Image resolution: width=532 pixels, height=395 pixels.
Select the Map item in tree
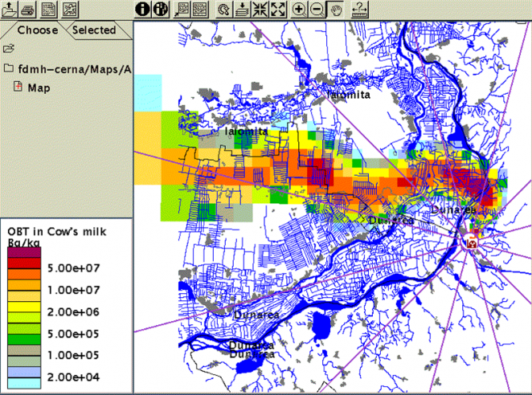coord(39,88)
